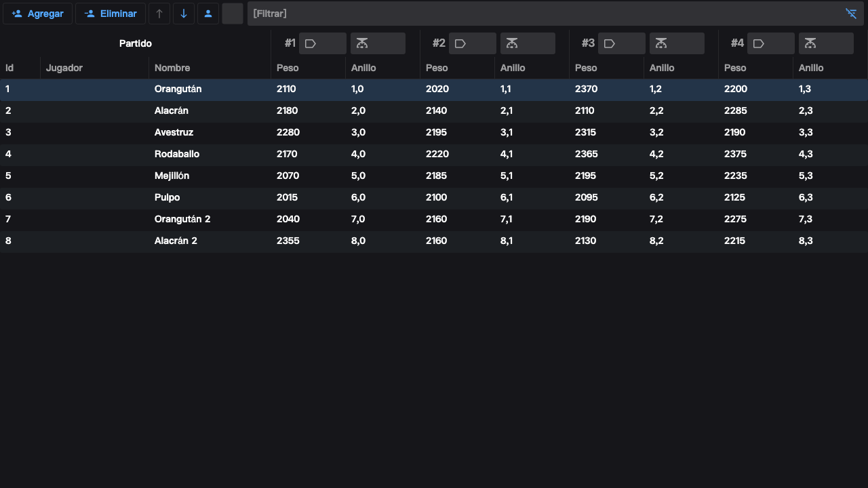Click the weighing scale field for group #1

click(x=378, y=43)
